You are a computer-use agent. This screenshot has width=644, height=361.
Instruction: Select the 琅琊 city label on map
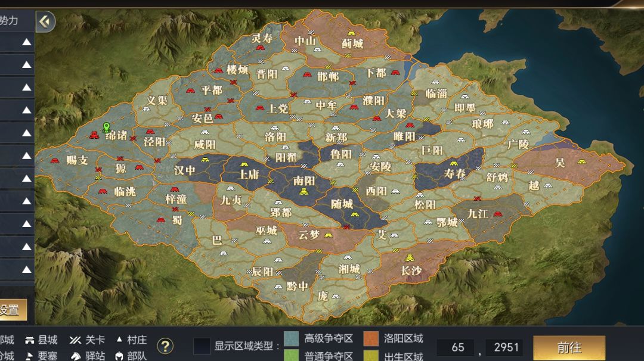click(x=482, y=123)
